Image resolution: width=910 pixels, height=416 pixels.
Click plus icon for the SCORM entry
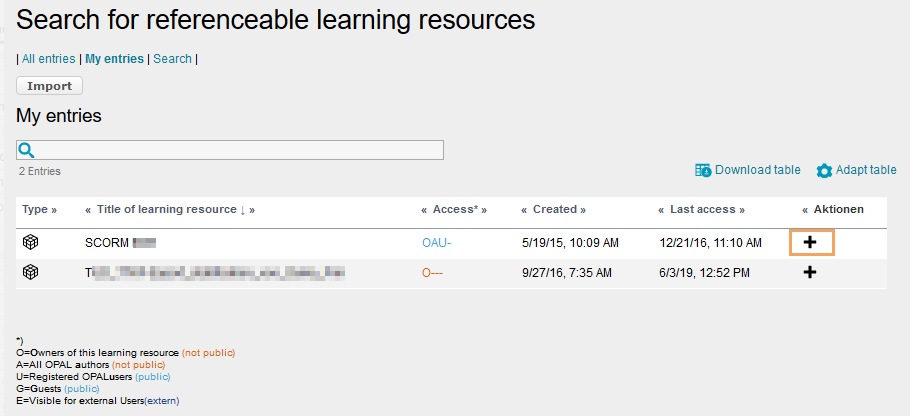point(810,242)
